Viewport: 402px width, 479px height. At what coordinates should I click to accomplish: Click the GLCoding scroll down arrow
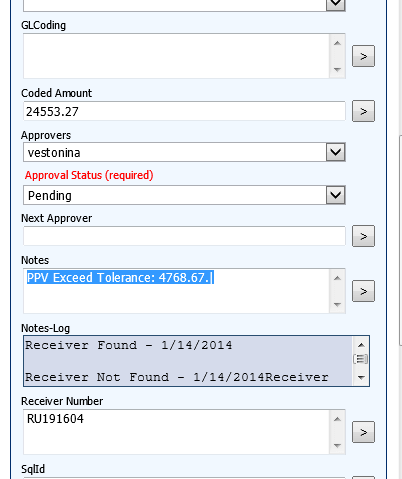pyautogui.click(x=337, y=69)
